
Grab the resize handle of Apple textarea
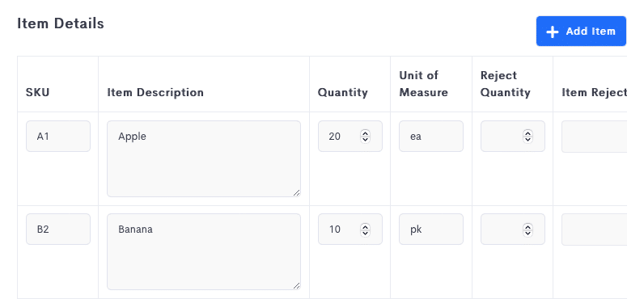[x=297, y=193]
